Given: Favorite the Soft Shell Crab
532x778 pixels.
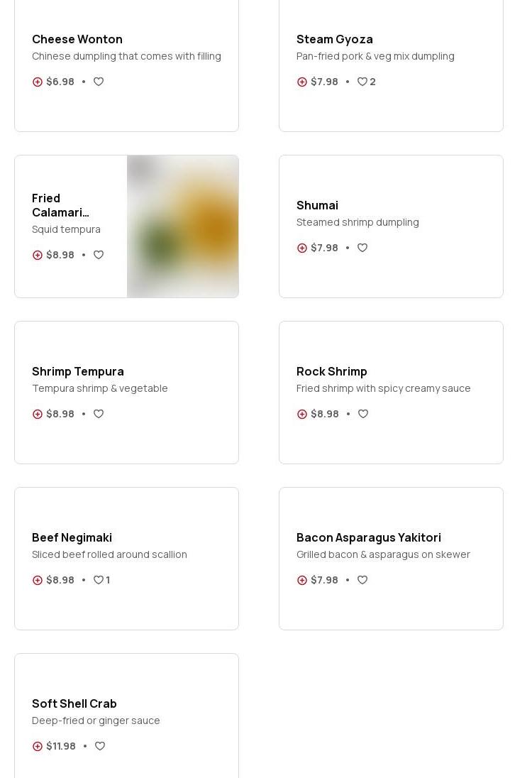Looking at the screenshot, I should point(100,746).
